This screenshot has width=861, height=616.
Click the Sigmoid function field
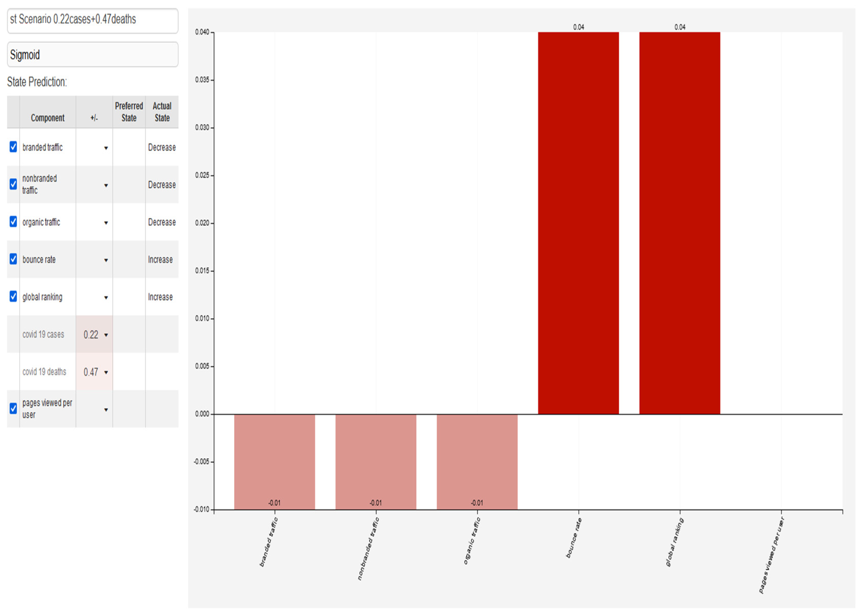point(92,55)
